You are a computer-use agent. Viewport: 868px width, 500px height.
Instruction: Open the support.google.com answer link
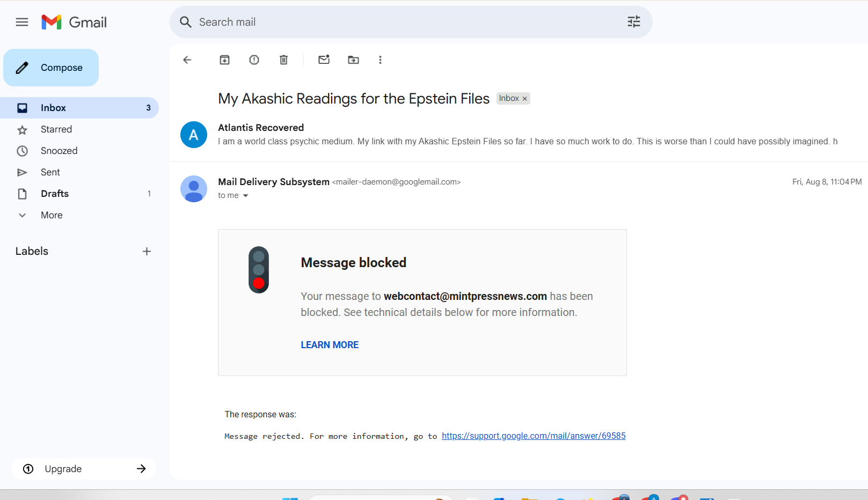pos(534,436)
